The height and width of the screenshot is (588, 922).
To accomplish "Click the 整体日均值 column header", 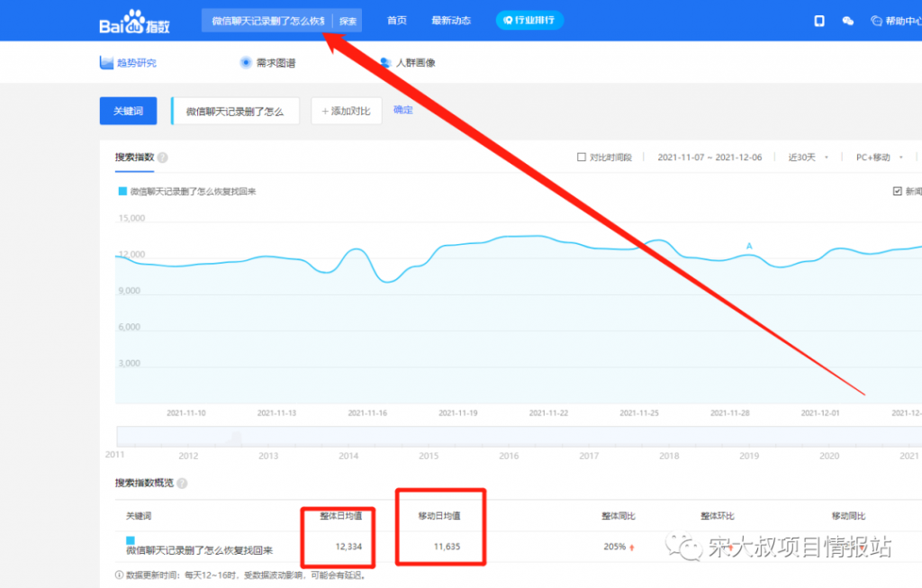I will [x=341, y=516].
